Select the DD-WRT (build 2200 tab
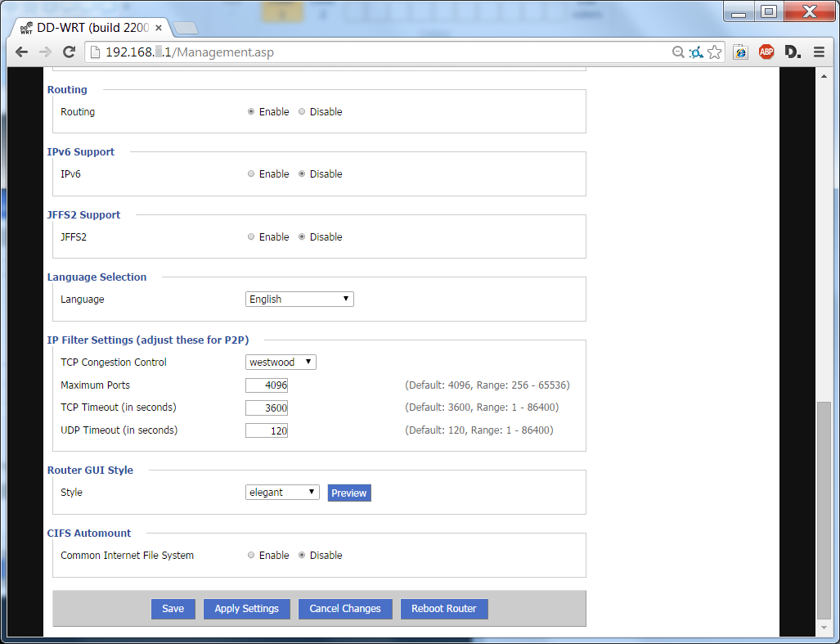The image size is (840, 644). [91, 28]
